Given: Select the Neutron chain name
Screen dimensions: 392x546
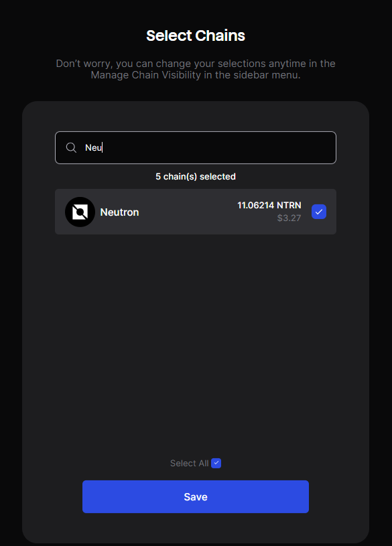Looking at the screenshot, I should [119, 212].
